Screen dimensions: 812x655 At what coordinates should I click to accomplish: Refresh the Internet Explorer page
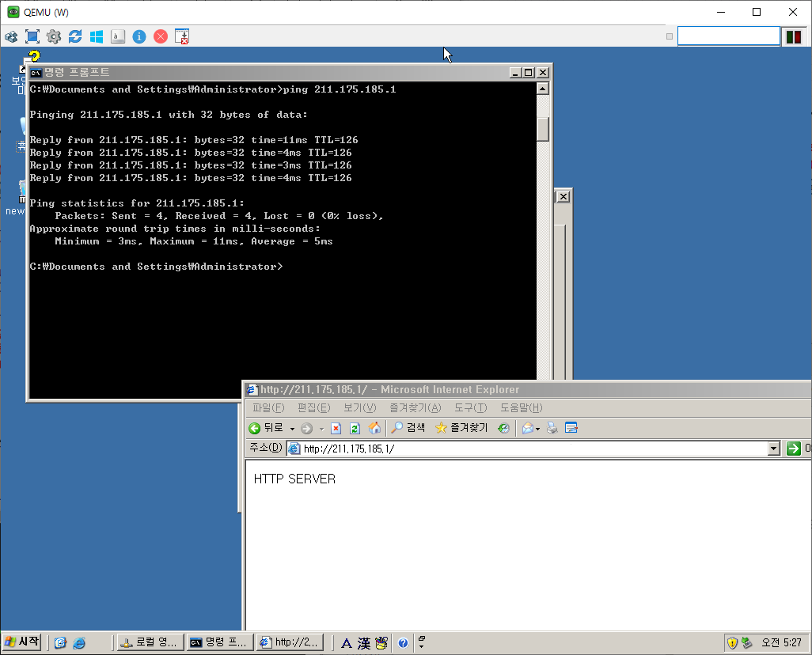pyautogui.click(x=355, y=428)
